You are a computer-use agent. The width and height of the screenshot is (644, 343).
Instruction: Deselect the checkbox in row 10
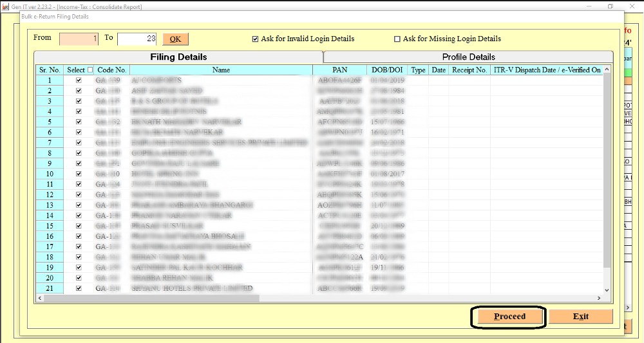(79, 174)
